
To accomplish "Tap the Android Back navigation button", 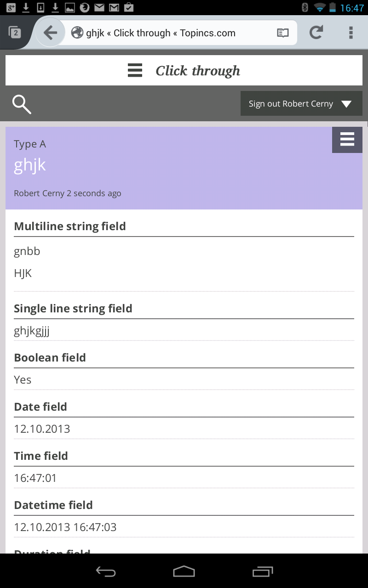I will point(105,571).
